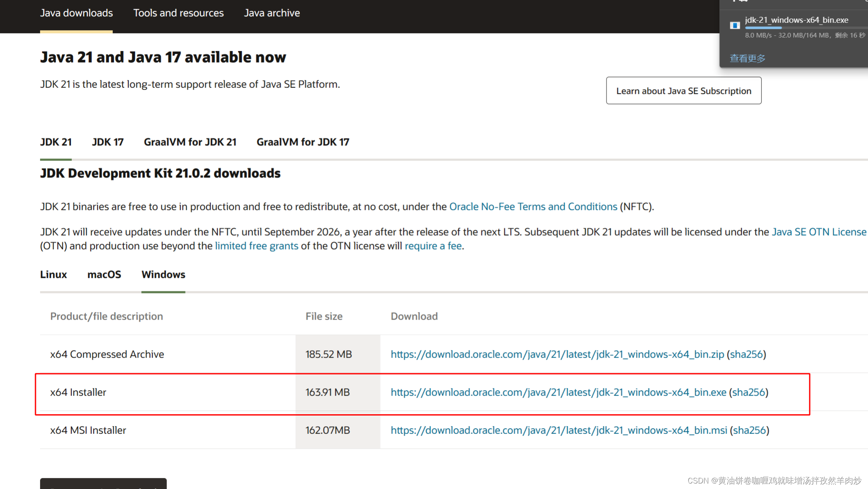The image size is (868, 489).
Task: Select the GraalVM for JDK 21 tab
Action: pos(190,142)
